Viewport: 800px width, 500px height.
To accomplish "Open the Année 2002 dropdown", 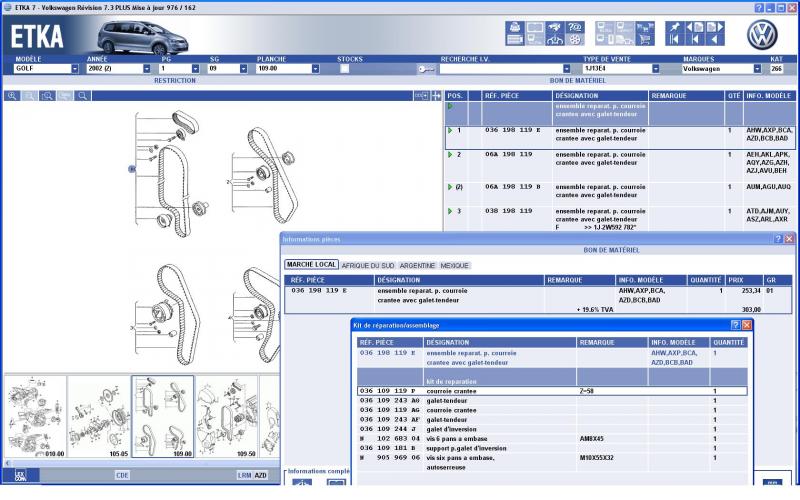I will point(146,69).
